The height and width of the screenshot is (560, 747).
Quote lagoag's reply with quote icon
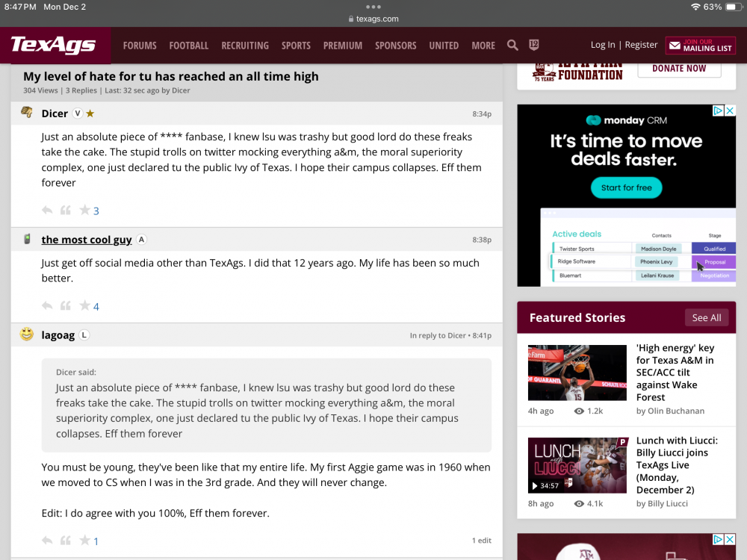[x=66, y=541]
